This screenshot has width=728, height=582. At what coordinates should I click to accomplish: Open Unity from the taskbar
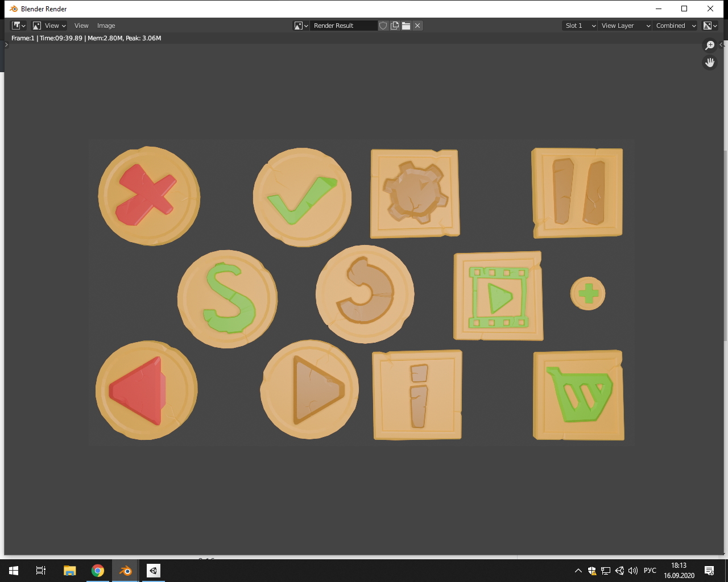click(x=154, y=571)
